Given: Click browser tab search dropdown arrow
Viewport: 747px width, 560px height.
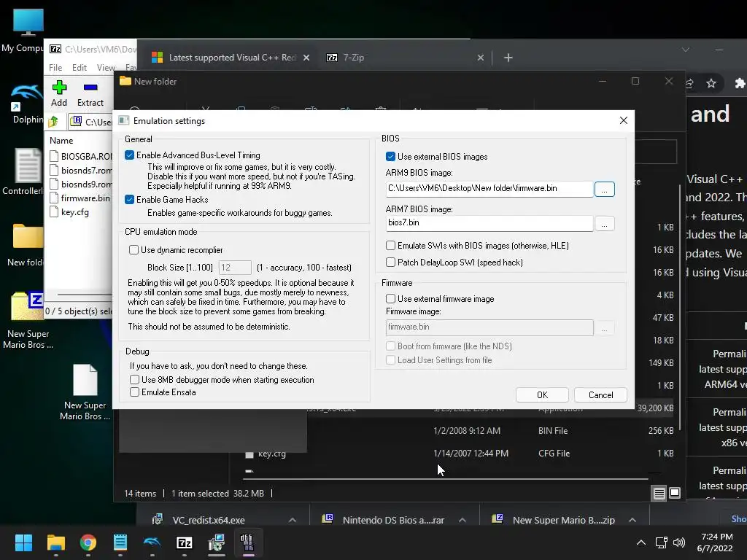Looking at the screenshot, I should [686, 50].
